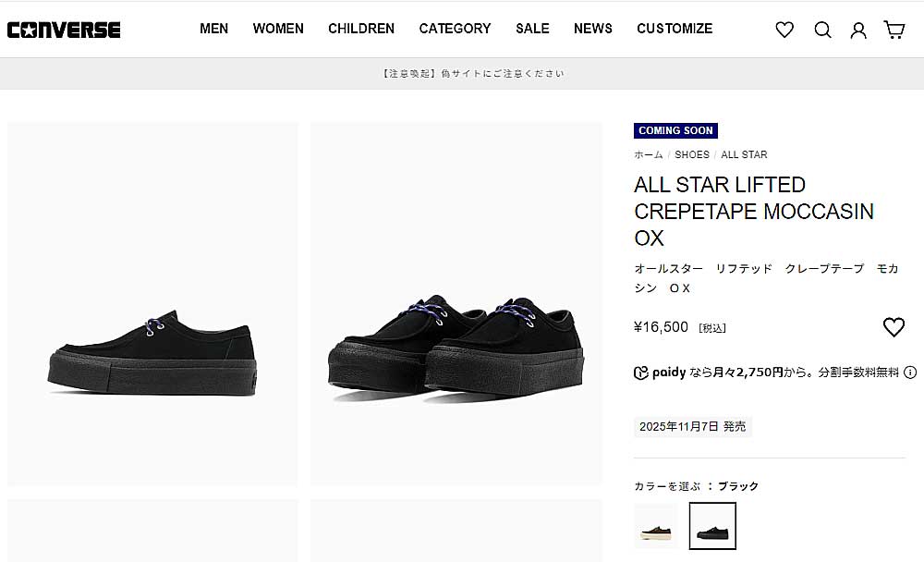Image resolution: width=924 pixels, height=562 pixels.
Task: Open the MEN menu
Action: click(213, 29)
